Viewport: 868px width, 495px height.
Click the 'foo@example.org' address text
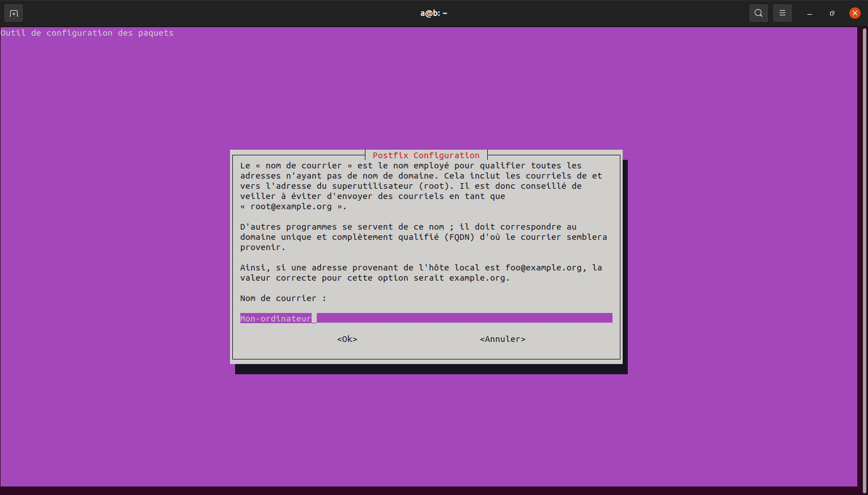(543, 268)
